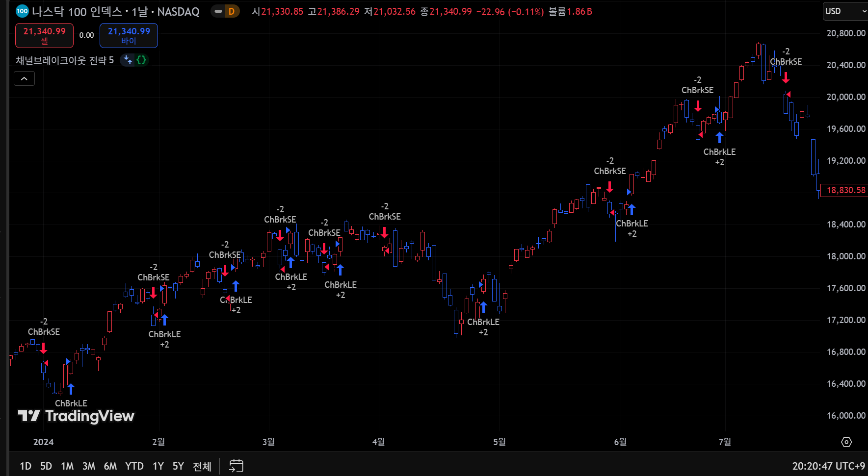
Task: Click the 2024 label on time axis
Action: (x=43, y=442)
